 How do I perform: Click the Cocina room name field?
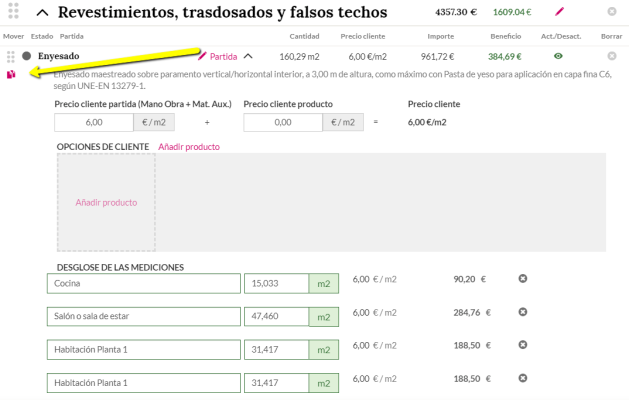coord(144,284)
